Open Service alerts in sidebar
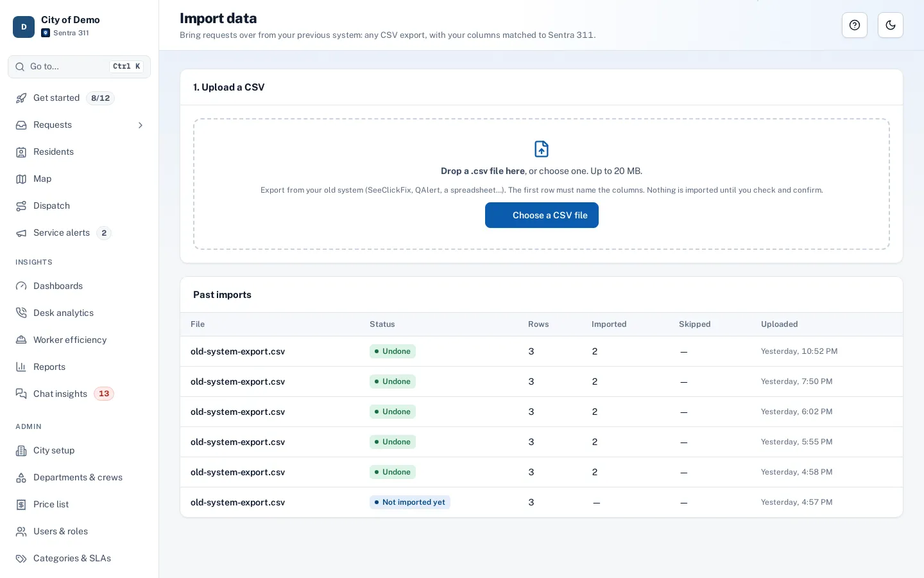The image size is (924, 578). [x=79, y=233]
